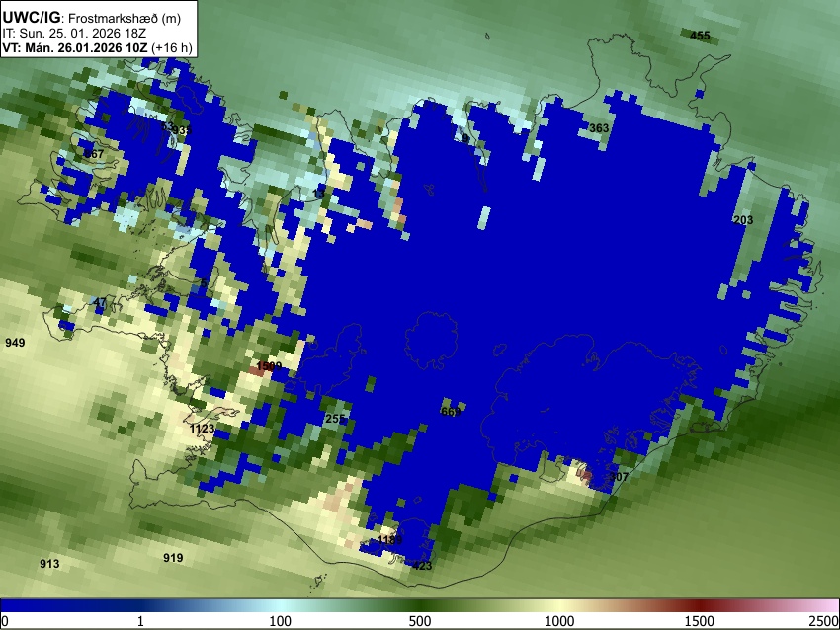Screen dimensions: 840x630
Task: Click the 47 value label on the map
Action: (100, 302)
